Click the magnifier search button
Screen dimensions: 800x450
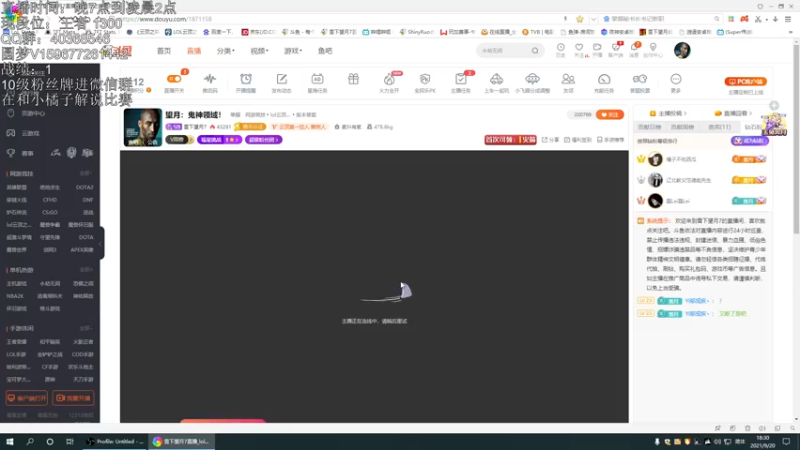pos(535,51)
